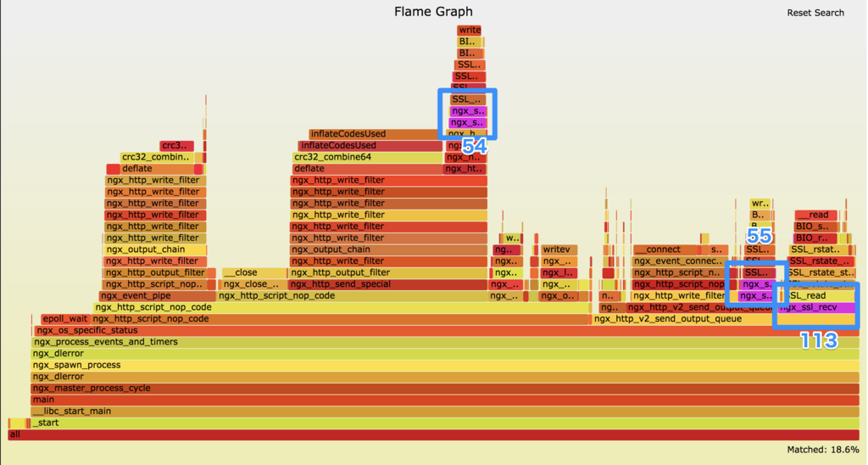
Task: Select the write frame atop the tallest stack
Action: [470, 30]
